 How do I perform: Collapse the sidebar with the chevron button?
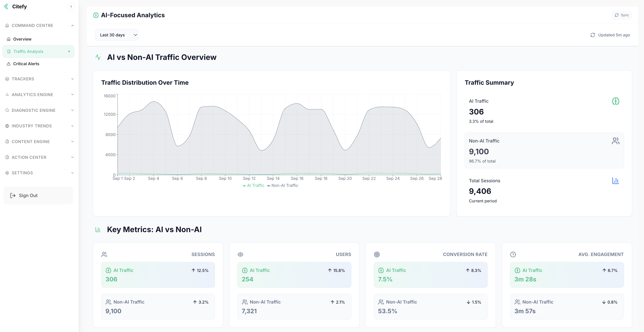tap(71, 6)
